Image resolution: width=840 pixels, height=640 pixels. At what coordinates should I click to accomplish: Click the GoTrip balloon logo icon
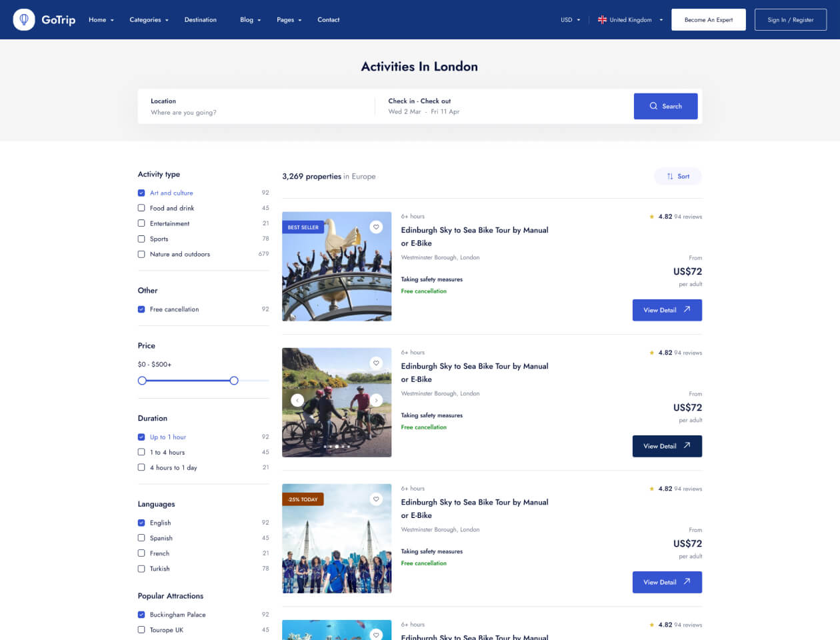[x=24, y=20]
